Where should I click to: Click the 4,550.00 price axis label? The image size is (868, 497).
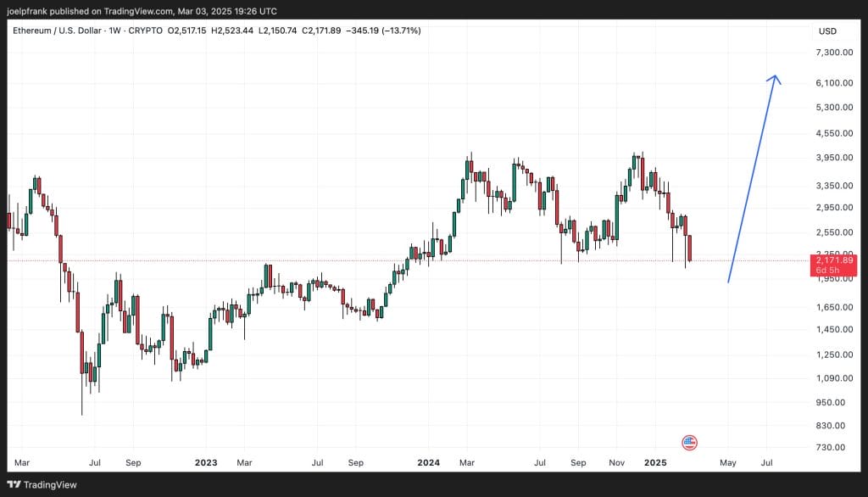click(x=832, y=133)
